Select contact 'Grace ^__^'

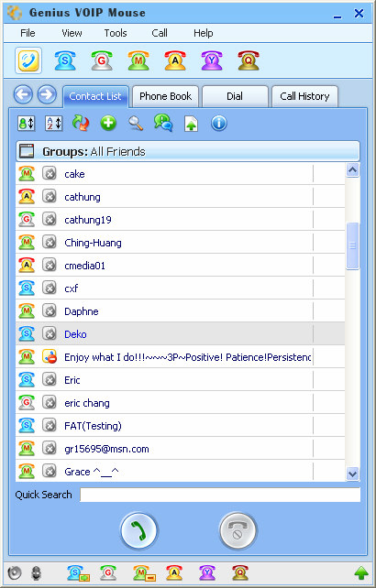point(181,471)
